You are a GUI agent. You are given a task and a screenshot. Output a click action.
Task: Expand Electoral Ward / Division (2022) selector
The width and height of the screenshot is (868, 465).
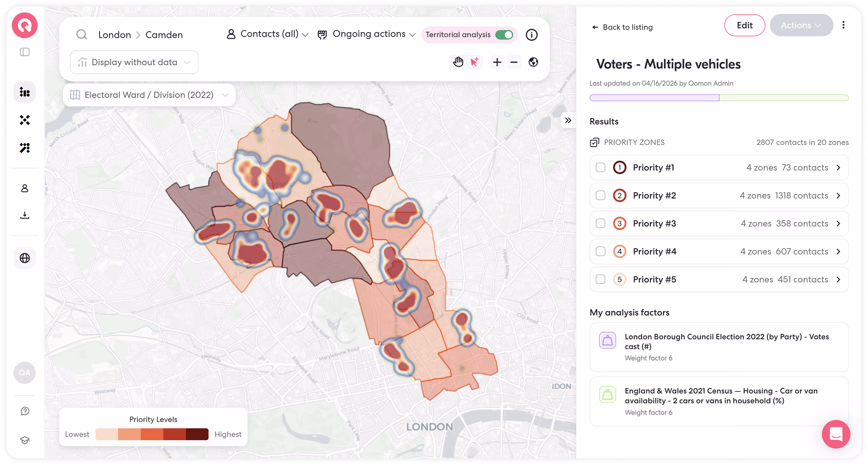tap(149, 95)
